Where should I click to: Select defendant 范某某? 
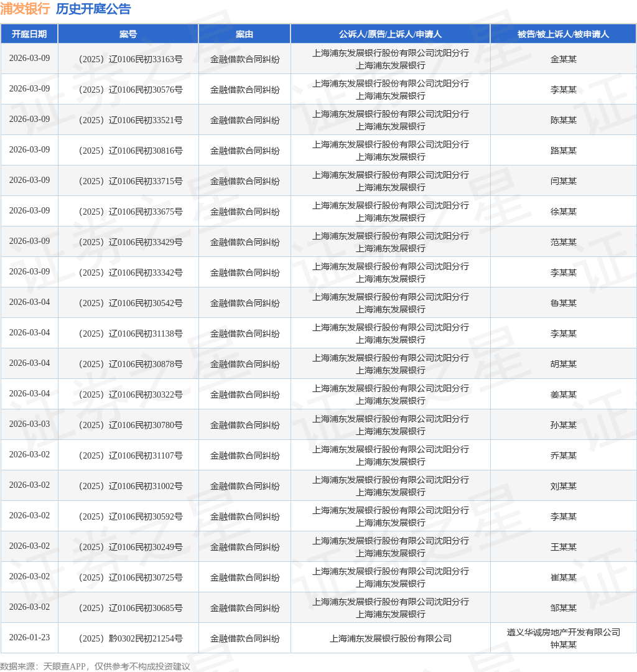(x=564, y=241)
